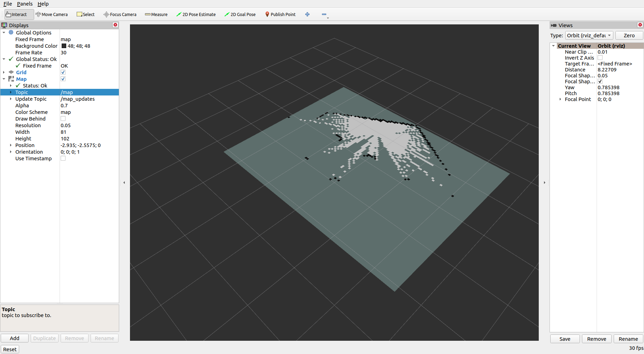Activate the Focus Camera tool
Viewport: 644px width, 354px height.
pyautogui.click(x=120, y=14)
